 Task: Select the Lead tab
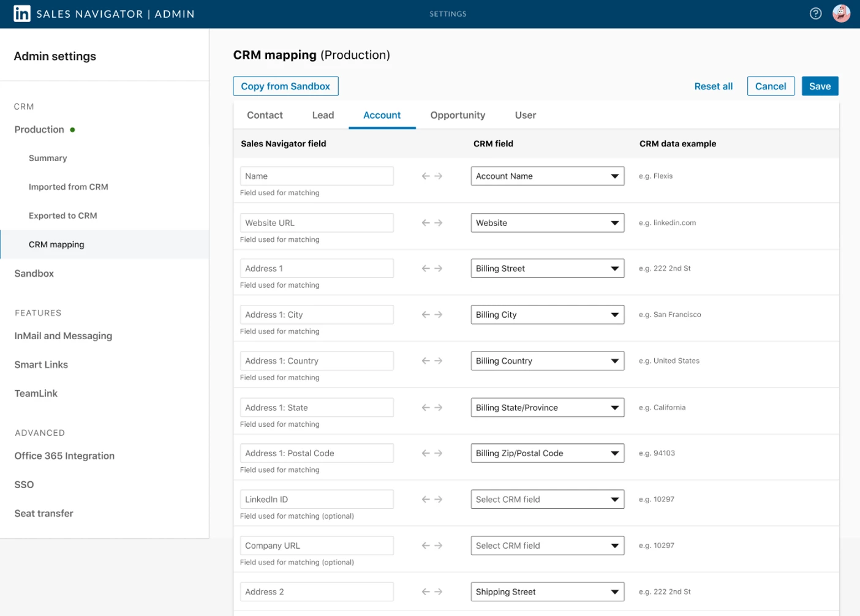(323, 115)
